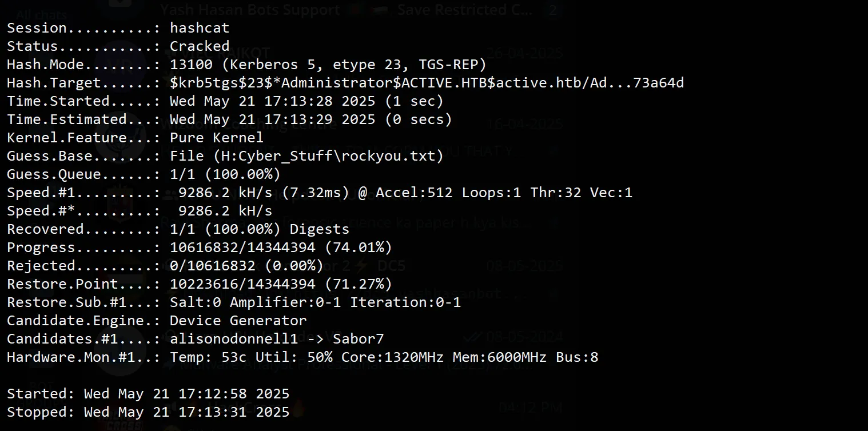The height and width of the screenshot is (431, 868).
Task: Click the Stopped timestamp line
Action: [x=148, y=412]
